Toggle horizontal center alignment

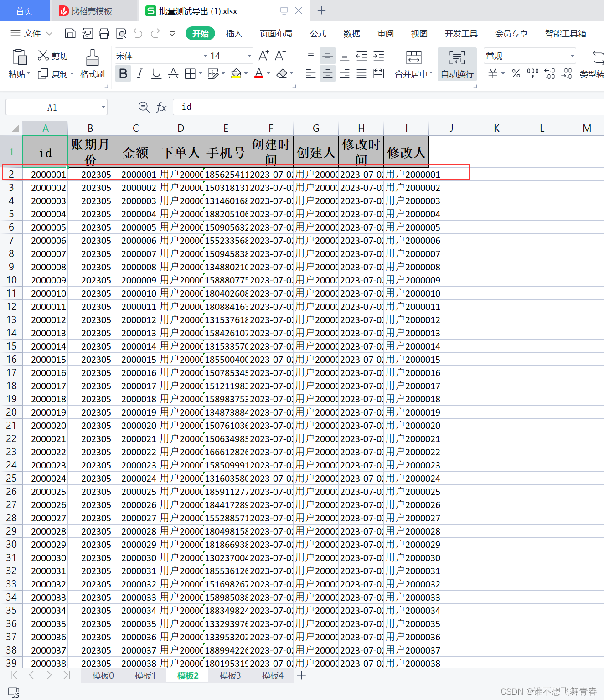(328, 73)
